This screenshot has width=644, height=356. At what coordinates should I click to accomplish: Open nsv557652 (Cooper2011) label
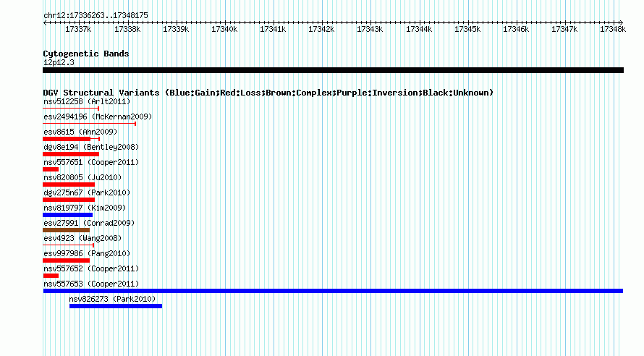click(x=91, y=268)
